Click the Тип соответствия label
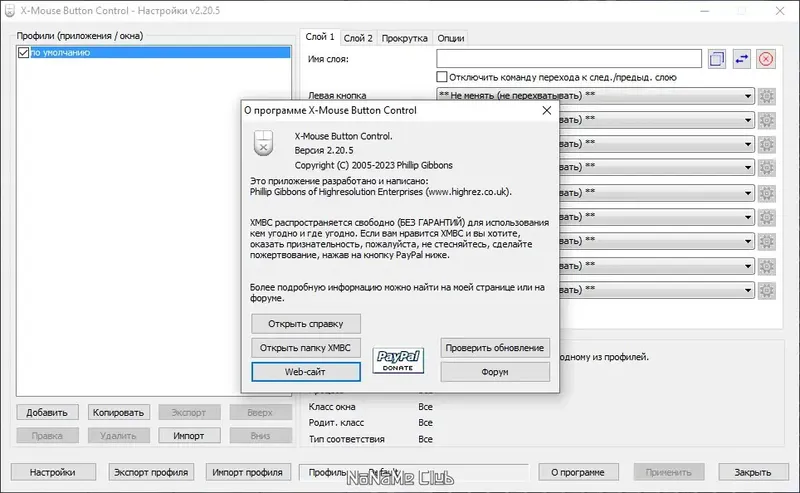The image size is (800, 493). click(x=346, y=439)
